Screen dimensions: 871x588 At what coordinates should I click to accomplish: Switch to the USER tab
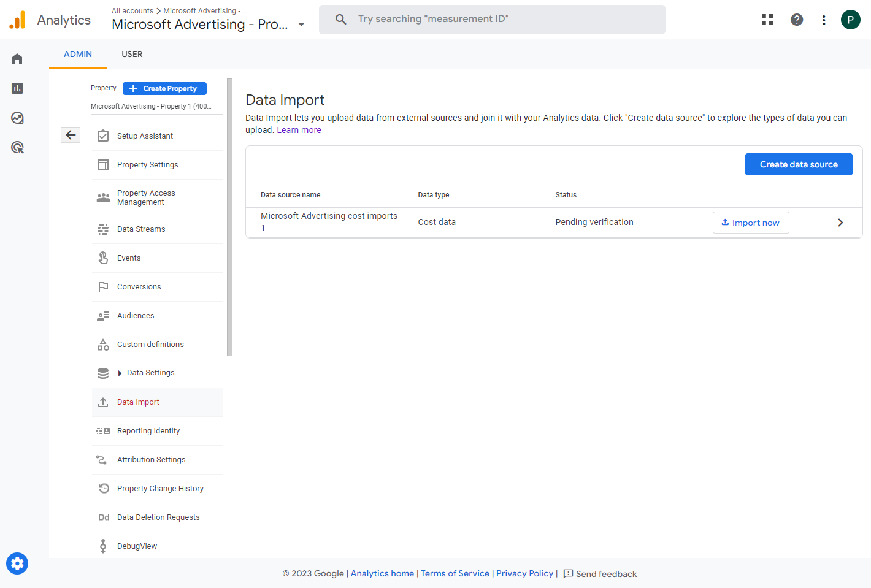click(x=132, y=54)
